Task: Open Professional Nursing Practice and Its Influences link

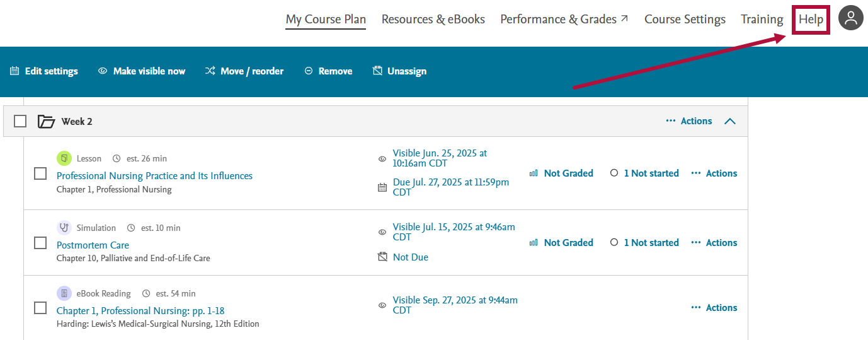Action: 154,176
